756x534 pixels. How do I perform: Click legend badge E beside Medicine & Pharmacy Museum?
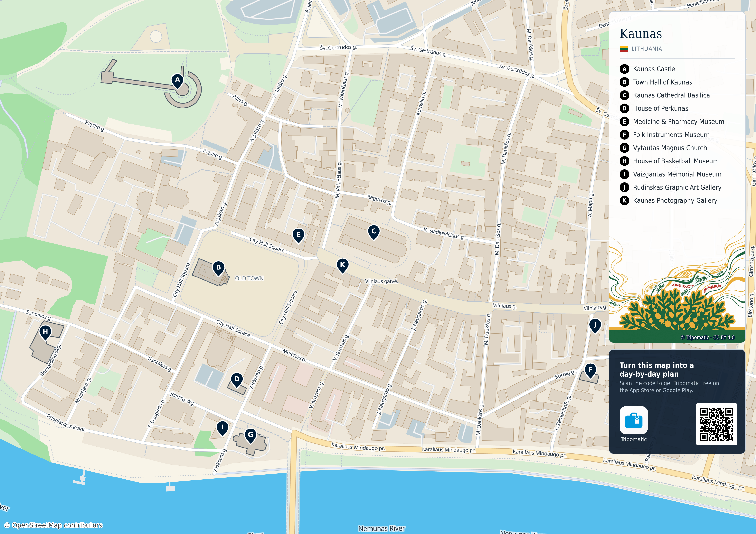coord(624,122)
